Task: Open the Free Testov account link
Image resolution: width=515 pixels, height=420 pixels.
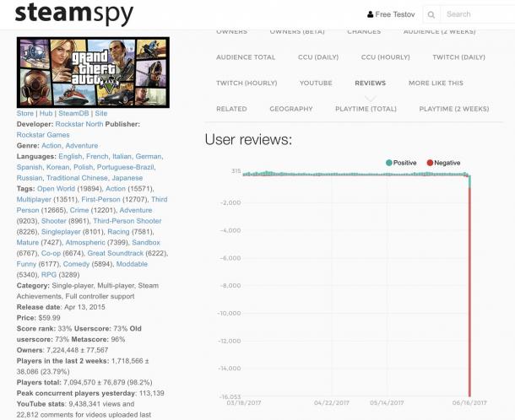Action: pyautogui.click(x=395, y=14)
